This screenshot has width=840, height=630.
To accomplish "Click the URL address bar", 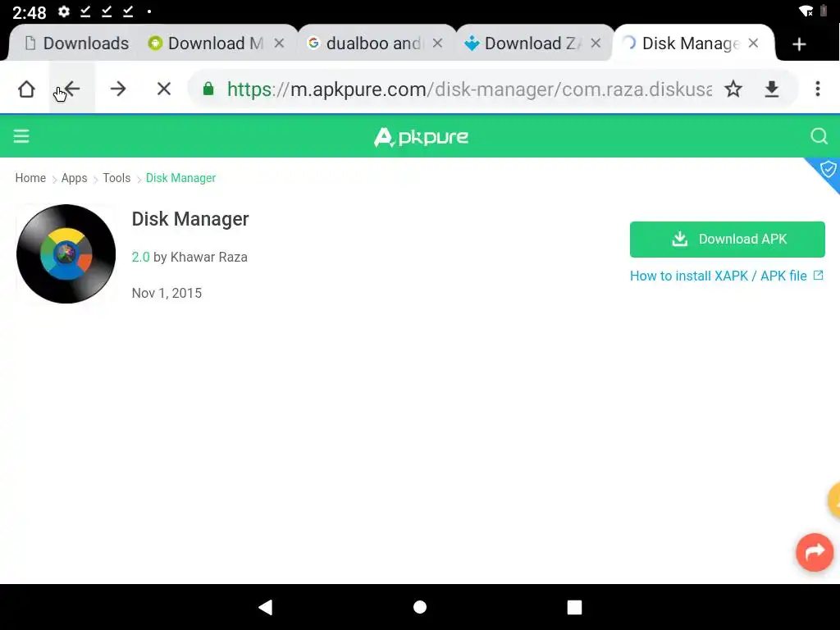I will 468,89.
